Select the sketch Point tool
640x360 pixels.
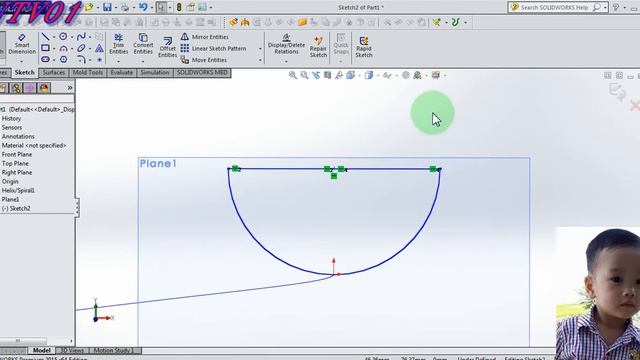pyautogui.click(x=99, y=60)
